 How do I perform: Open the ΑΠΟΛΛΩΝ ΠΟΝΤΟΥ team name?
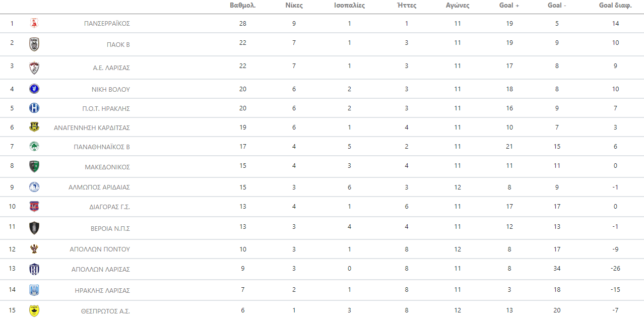coord(100,249)
